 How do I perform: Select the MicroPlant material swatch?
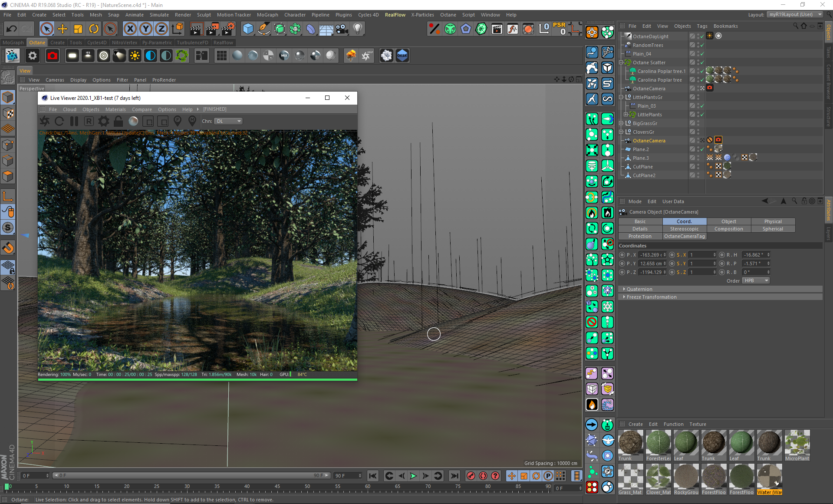click(797, 445)
